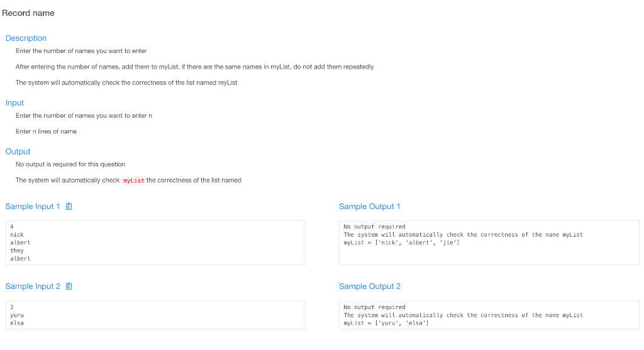Click inside Sample Output 1 box

coord(489,242)
